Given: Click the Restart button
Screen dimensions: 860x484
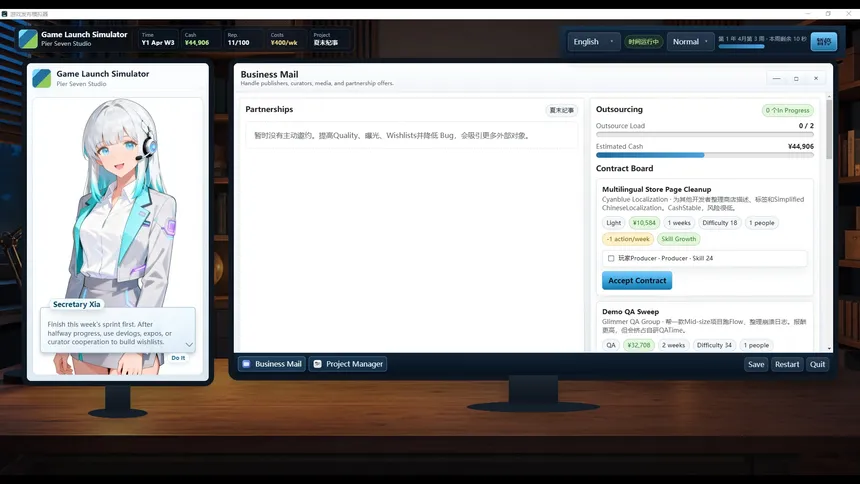Looking at the screenshot, I should 787,364.
